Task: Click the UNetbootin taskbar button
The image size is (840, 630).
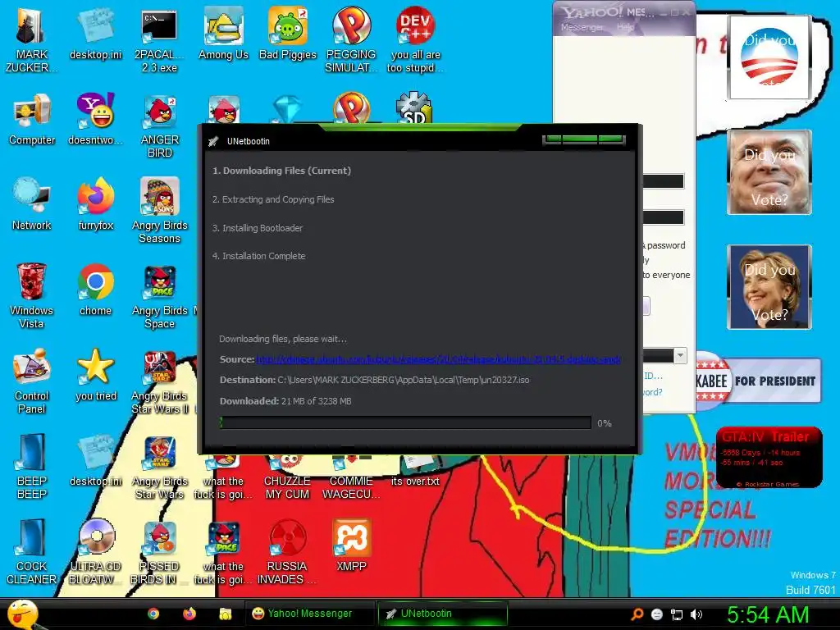Action: click(x=442, y=614)
